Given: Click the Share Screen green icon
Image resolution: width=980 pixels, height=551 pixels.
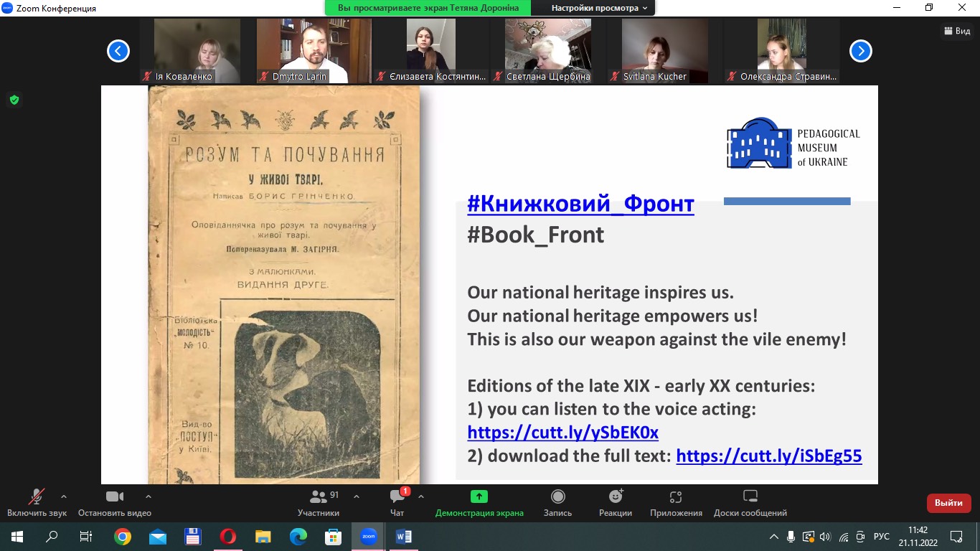Looking at the screenshot, I should (x=479, y=496).
